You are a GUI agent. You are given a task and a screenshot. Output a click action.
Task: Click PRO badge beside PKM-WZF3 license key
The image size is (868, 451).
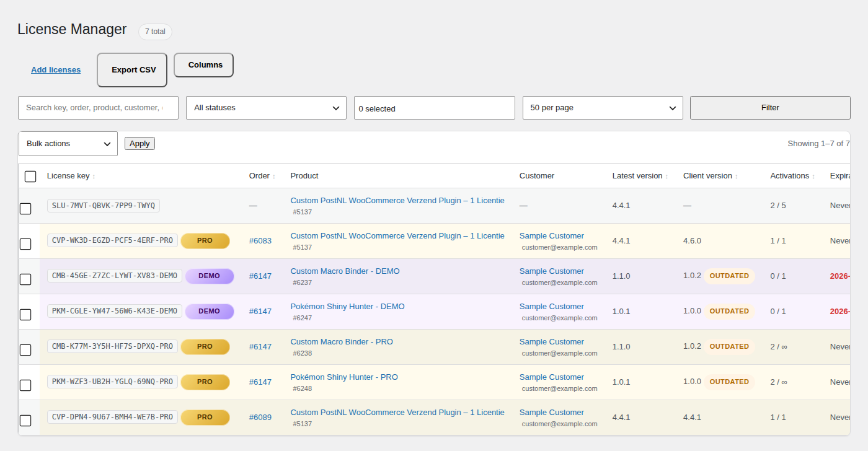pos(205,382)
